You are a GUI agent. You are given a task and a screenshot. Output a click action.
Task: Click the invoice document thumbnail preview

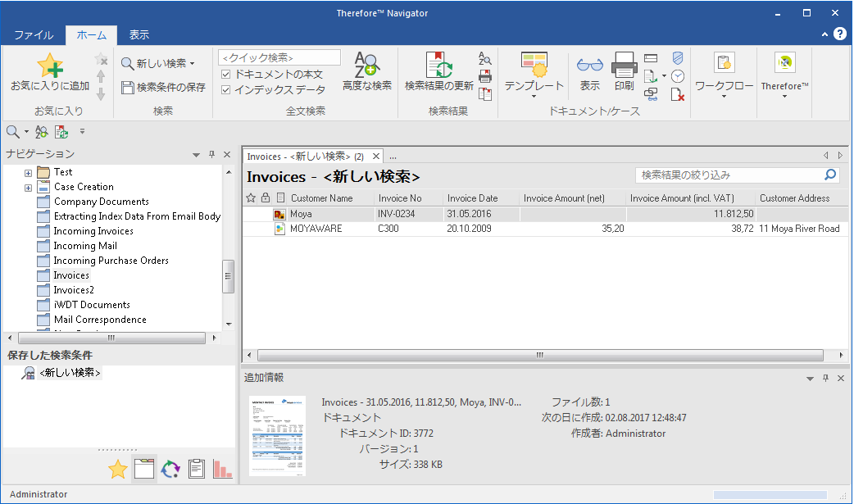(x=277, y=436)
